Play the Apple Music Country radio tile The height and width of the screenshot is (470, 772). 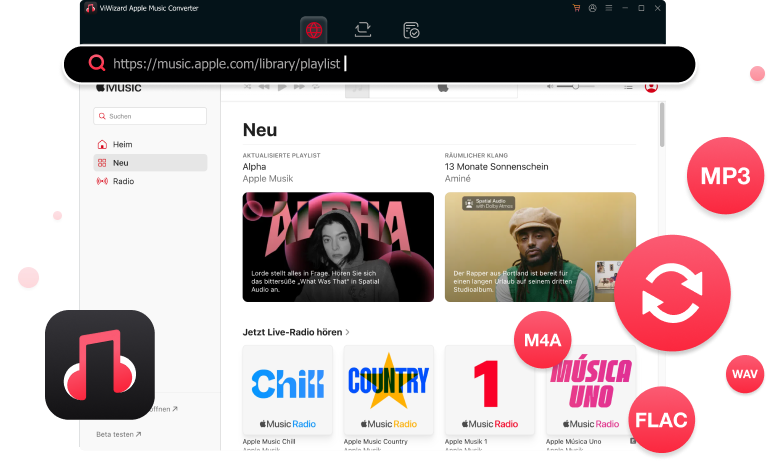388,390
